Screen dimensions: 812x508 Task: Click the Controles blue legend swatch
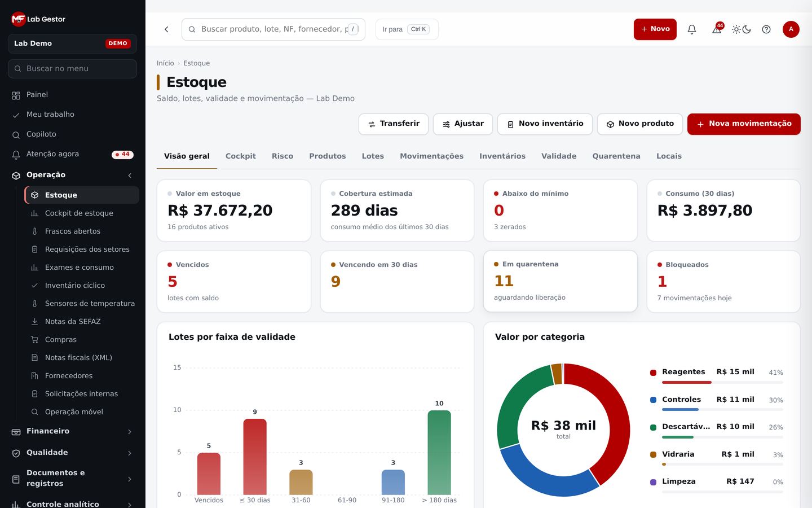coord(654,400)
